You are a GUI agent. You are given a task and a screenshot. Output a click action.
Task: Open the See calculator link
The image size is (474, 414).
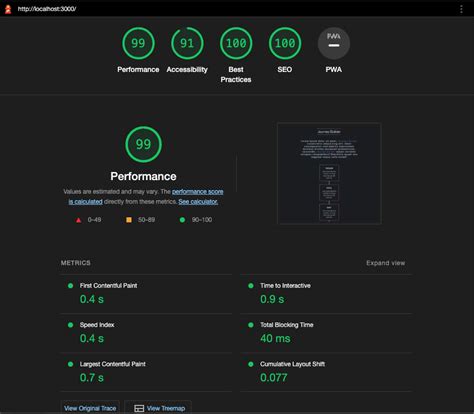tap(198, 202)
